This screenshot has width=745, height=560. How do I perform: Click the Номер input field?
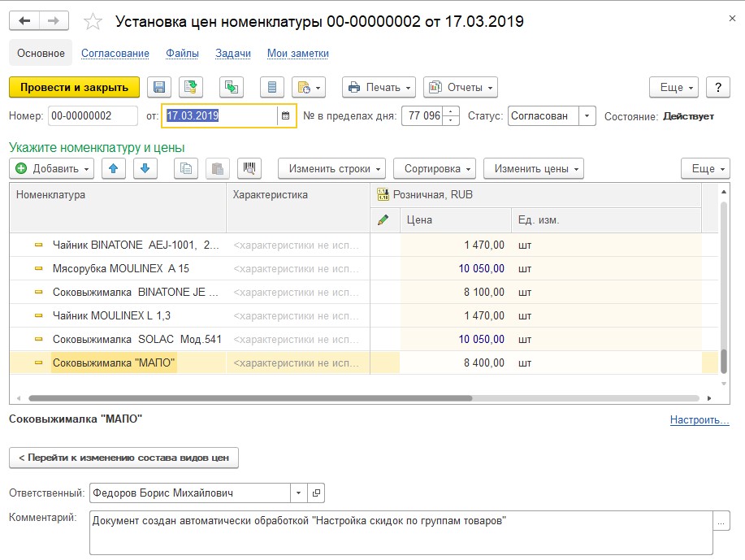93,116
